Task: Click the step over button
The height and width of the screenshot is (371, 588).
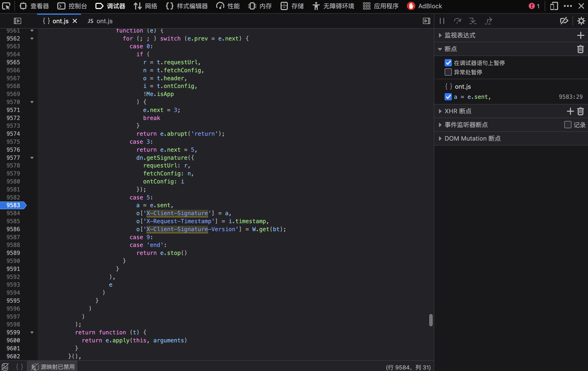Action: 458,21
